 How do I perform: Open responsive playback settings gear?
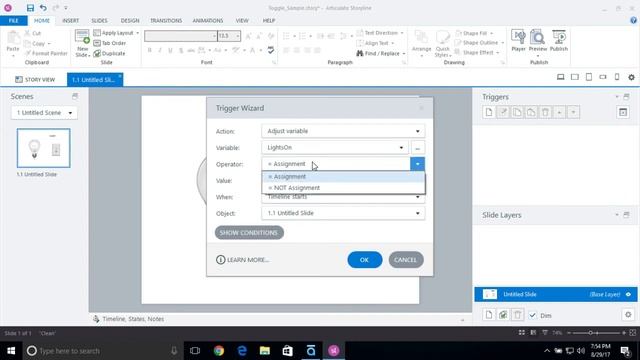pyautogui.click(x=631, y=77)
